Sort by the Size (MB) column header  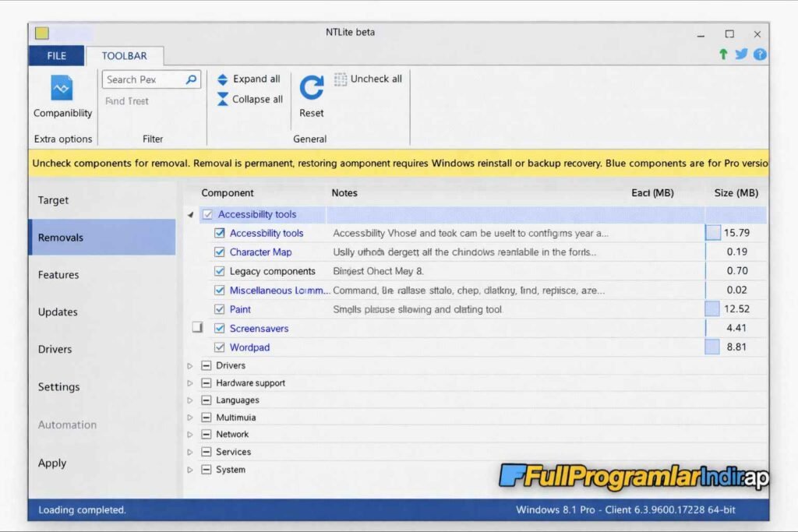(x=736, y=193)
